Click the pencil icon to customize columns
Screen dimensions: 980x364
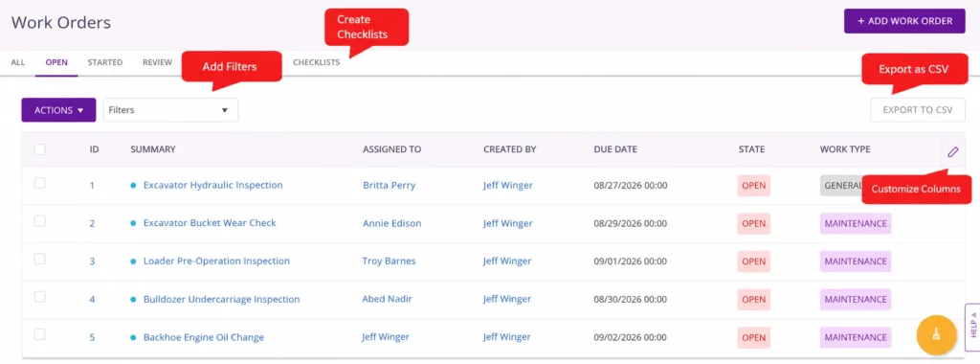coord(952,152)
